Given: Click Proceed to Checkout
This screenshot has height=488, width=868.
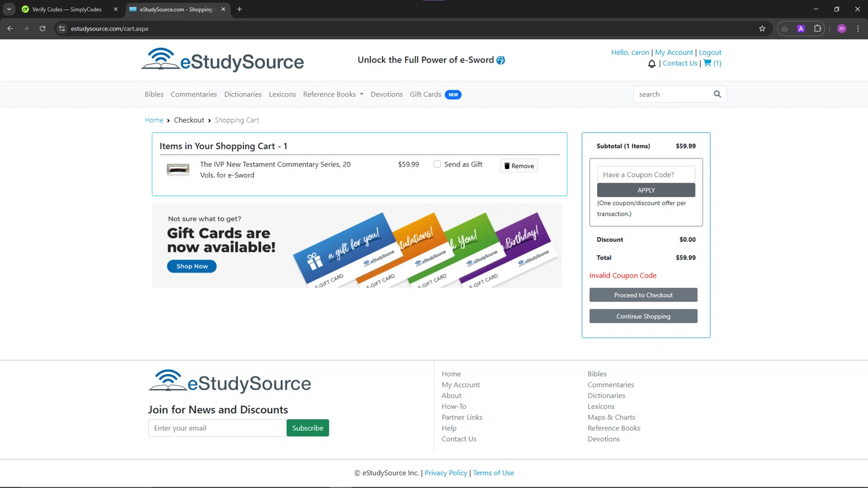Looking at the screenshot, I should 643,295.
